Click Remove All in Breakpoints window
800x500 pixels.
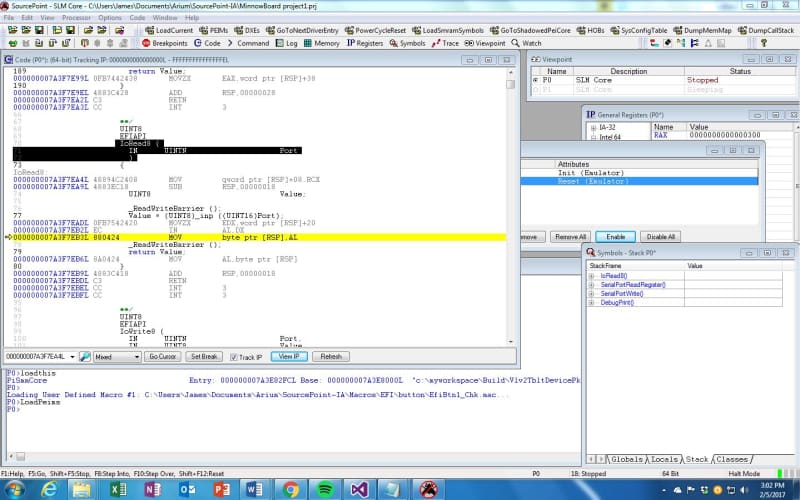tap(570, 237)
